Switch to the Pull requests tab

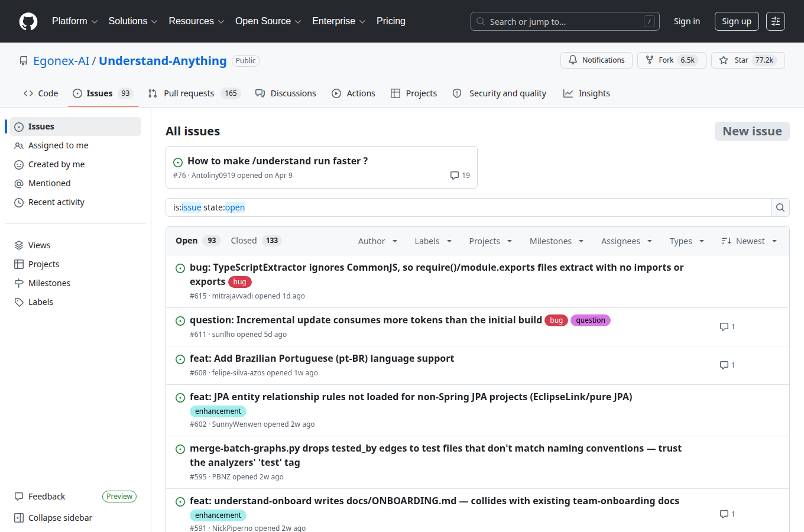pos(194,93)
